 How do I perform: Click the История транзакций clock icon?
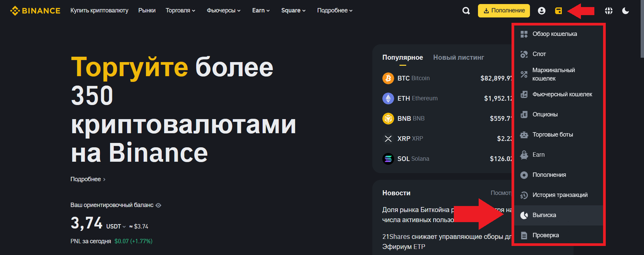[x=524, y=195]
